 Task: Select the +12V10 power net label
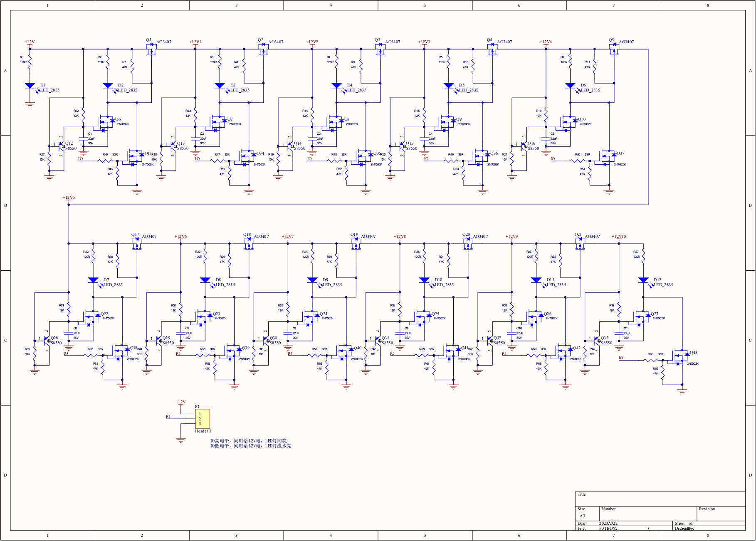pyautogui.click(x=618, y=237)
